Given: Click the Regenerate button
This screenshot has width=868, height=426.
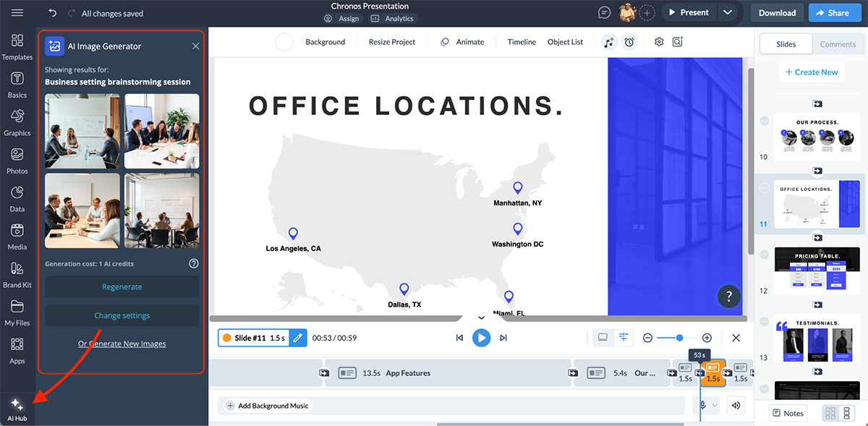Looking at the screenshot, I should click(x=121, y=286).
